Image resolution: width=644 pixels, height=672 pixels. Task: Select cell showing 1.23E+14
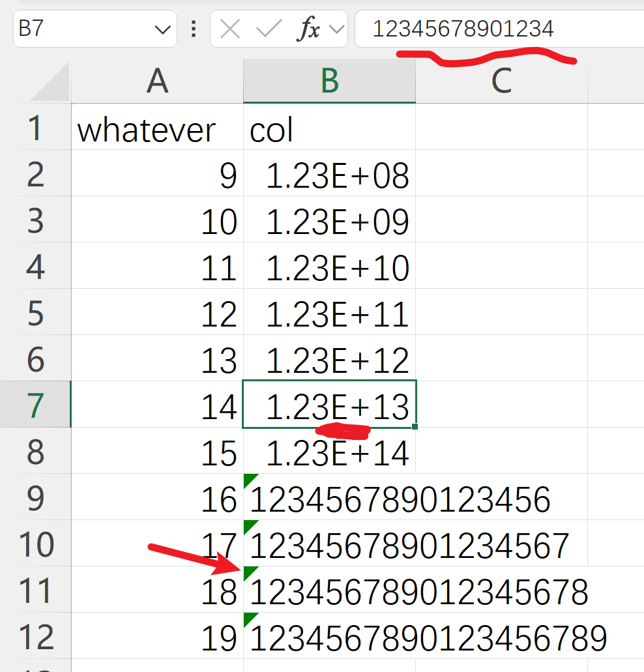pos(329,452)
